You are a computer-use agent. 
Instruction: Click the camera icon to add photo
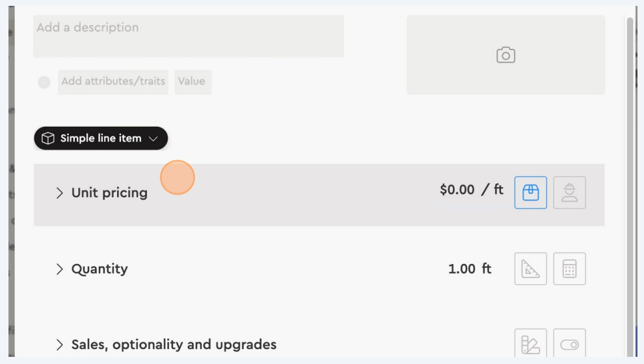point(505,55)
